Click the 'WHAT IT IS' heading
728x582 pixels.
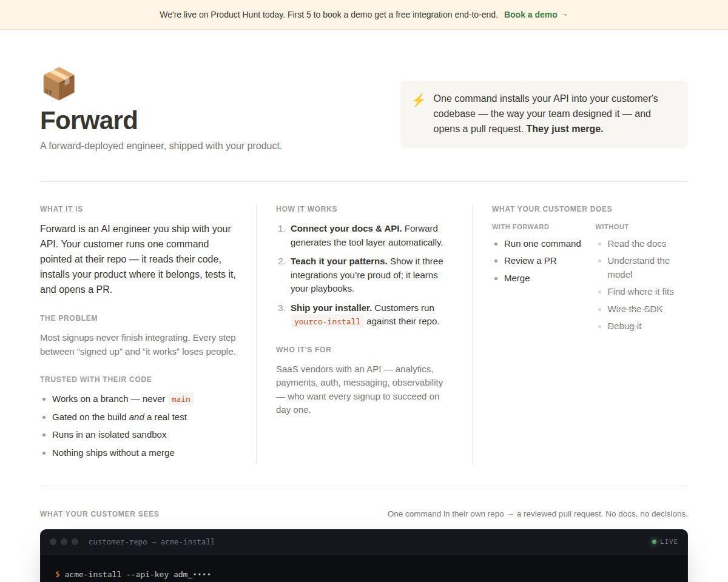pos(61,209)
